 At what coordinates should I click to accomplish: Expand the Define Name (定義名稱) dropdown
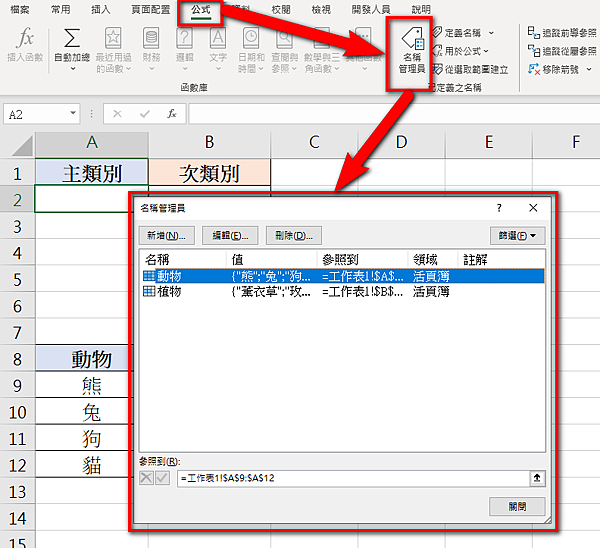coord(491,33)
